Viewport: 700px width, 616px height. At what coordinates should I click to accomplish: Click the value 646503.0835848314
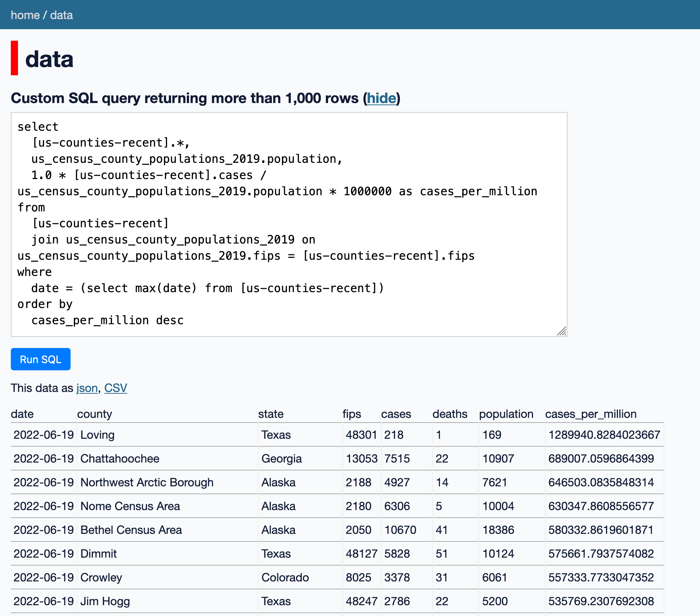(601, 482)
